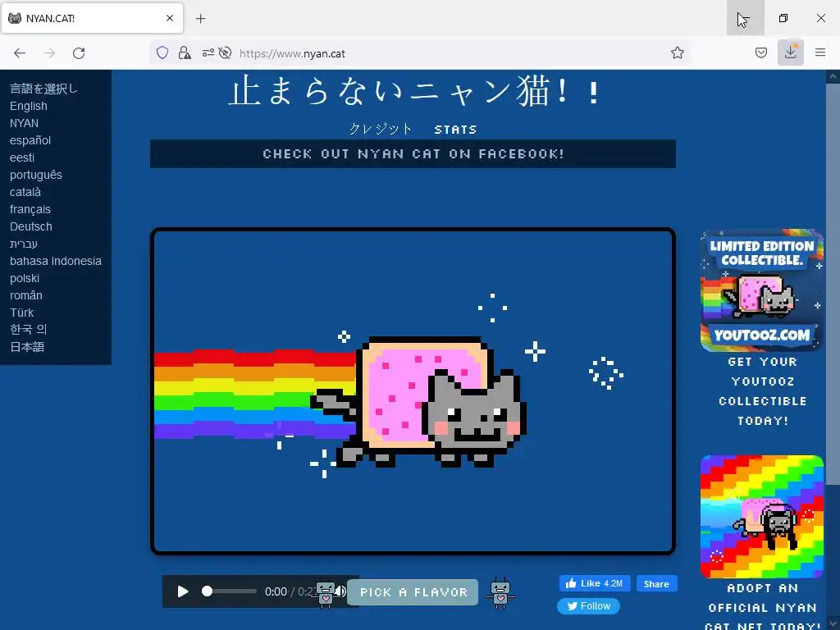The height and width of the screenshot is (630, 840).
Task: Open the STATS link
Action: click(x=455, y=130)
